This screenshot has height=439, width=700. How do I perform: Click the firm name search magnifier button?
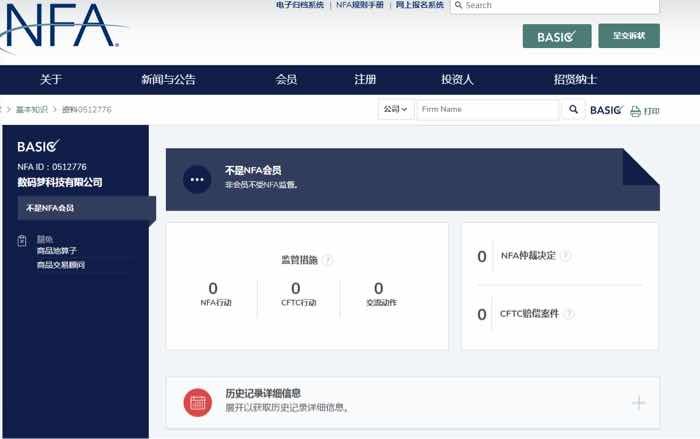coord(573,109)
